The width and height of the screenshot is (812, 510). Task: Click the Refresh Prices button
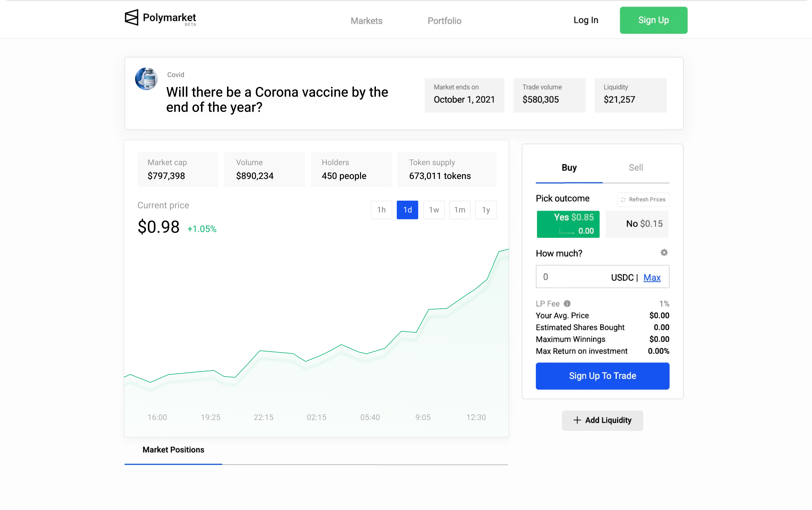(643, 199)
